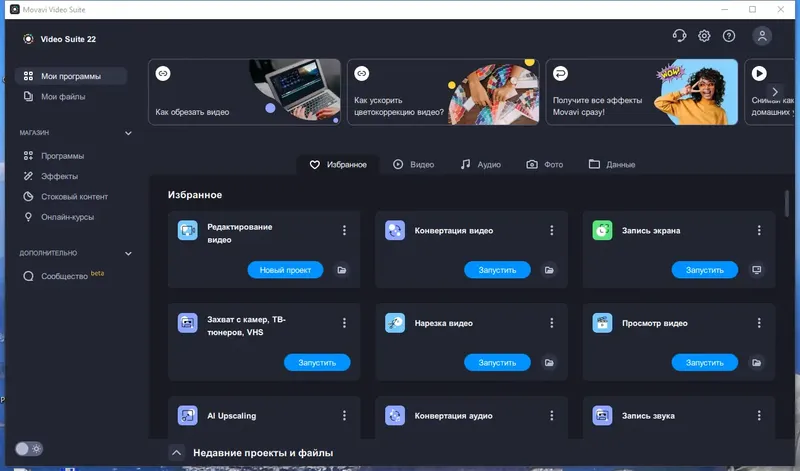Switch to the Аудио tab
Screen dimensions: 800x471
480,164
